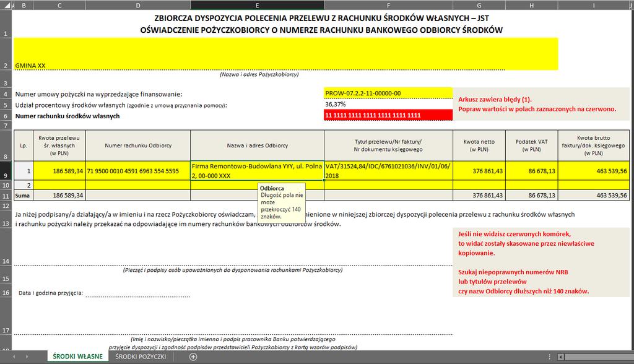Click the previous sheet navigation arrow
This screenshot has height=364, width=634.
[14, 357]
